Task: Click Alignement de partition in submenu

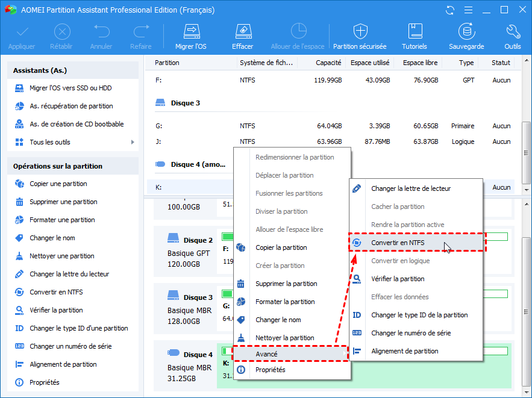Action: (416, 351)
